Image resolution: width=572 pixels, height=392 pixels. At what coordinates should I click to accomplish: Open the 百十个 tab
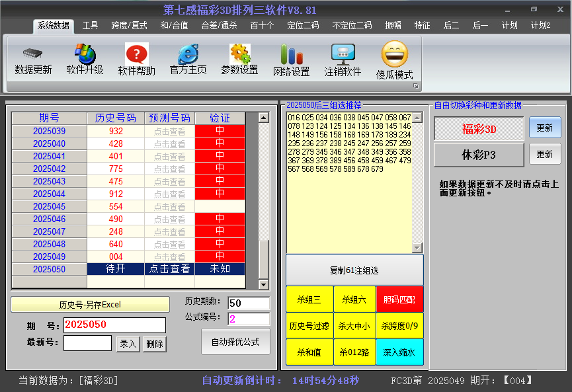(263, 26)
